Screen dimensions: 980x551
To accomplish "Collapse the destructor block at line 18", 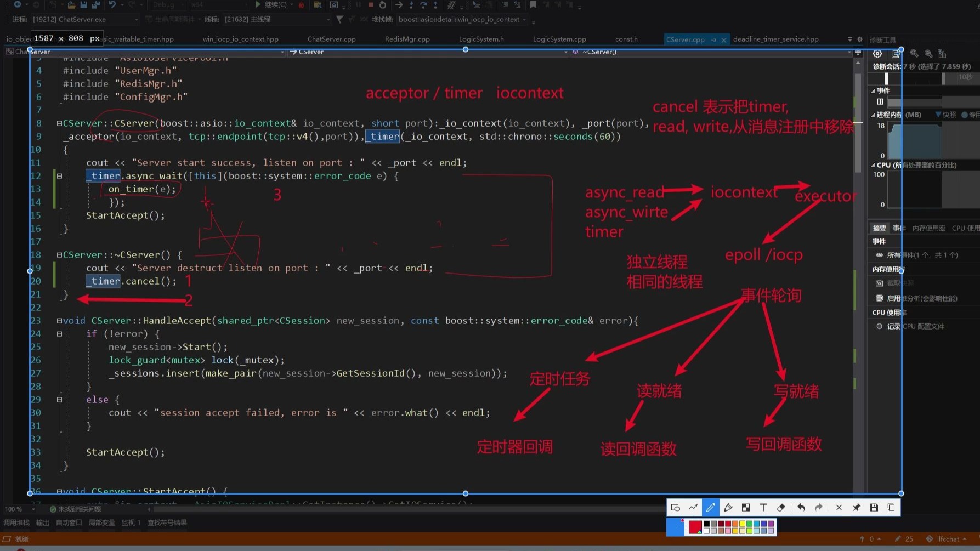I will (59, 255).
